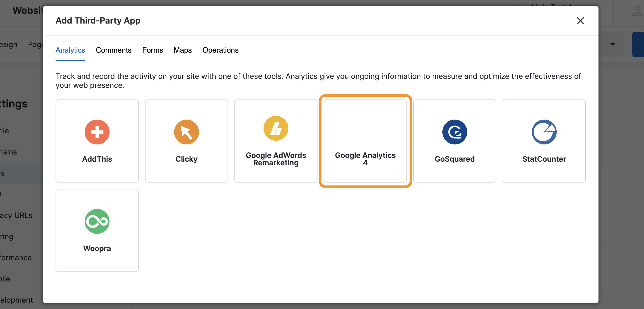644x309 pixels.
Task: Click the StatCounter label text
Action: (544, 159)
